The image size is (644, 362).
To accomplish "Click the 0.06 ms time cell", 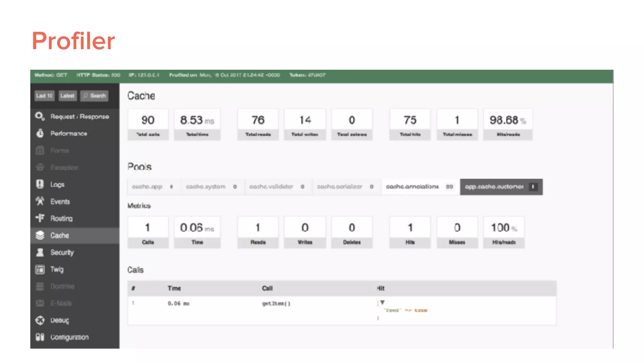I will [178, 304].
